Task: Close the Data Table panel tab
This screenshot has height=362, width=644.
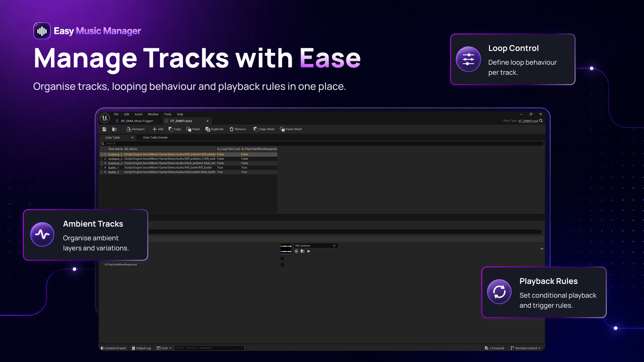Action: point(132,137)
